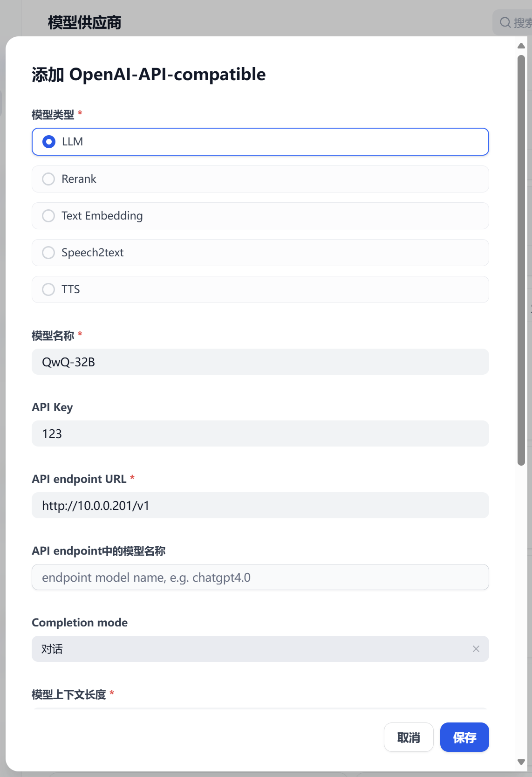Click the search magnifier icon
Viewport: 532px width, 777px height.
pos(505,22)
